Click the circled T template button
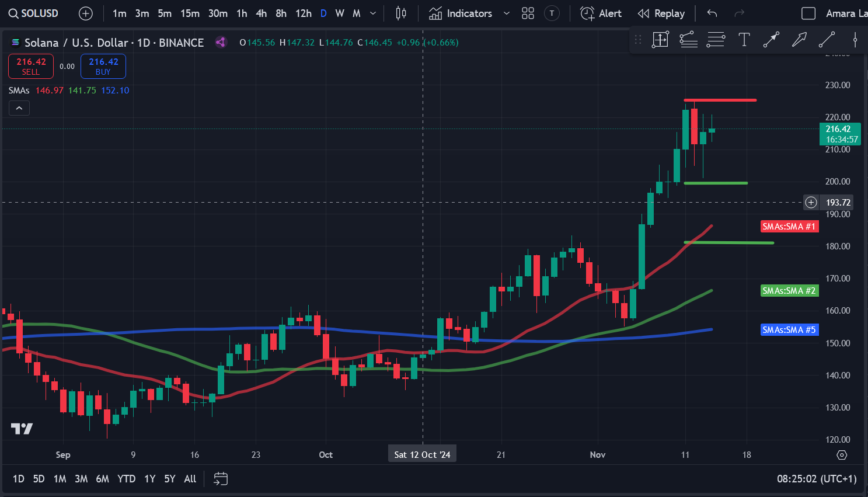Screen dimensions: 868x497 click(x=552, y=13)
